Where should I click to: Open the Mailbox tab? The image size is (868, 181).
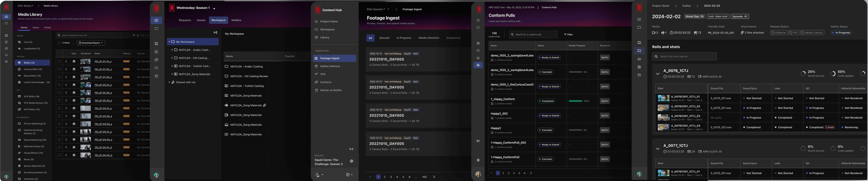coord(236,20)
